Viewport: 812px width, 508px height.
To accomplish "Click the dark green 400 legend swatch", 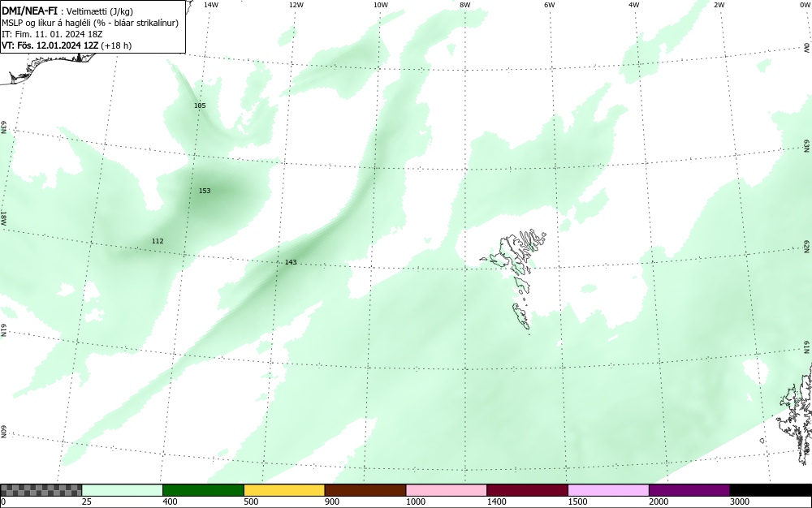I will pyautogui.click(x=203, y=490).
